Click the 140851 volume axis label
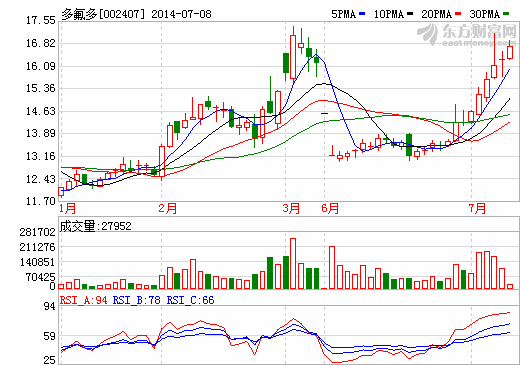The image size is (520, 365). [x=37, y=262]
